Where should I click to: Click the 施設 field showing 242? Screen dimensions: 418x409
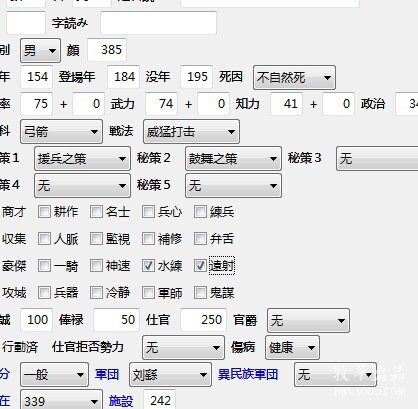tap(159, 399)
